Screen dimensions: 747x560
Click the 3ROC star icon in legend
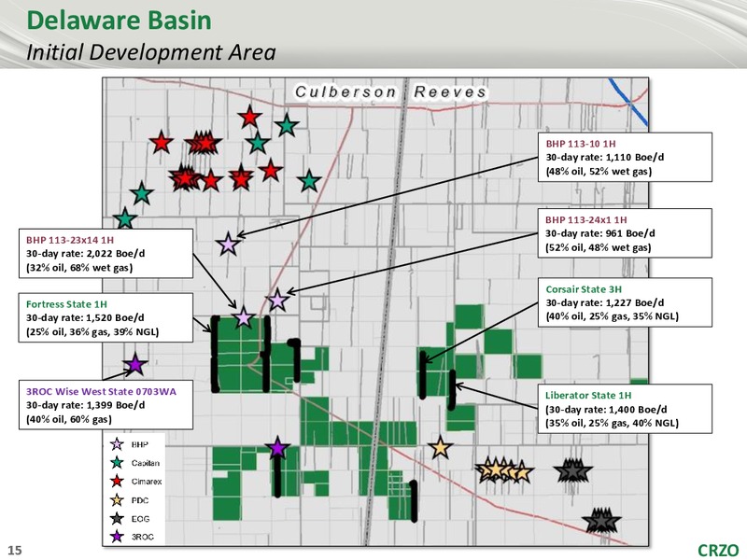coord(117,537)
